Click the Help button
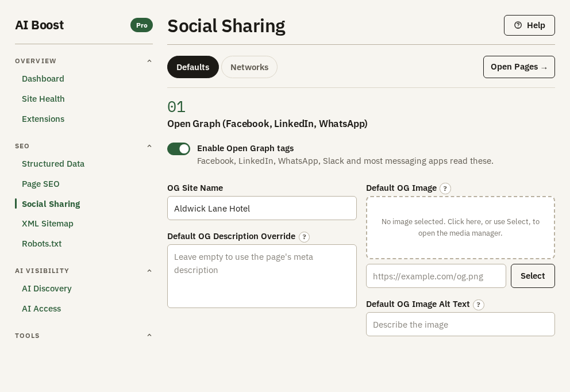The image size is (570, 392). (529, 25)
